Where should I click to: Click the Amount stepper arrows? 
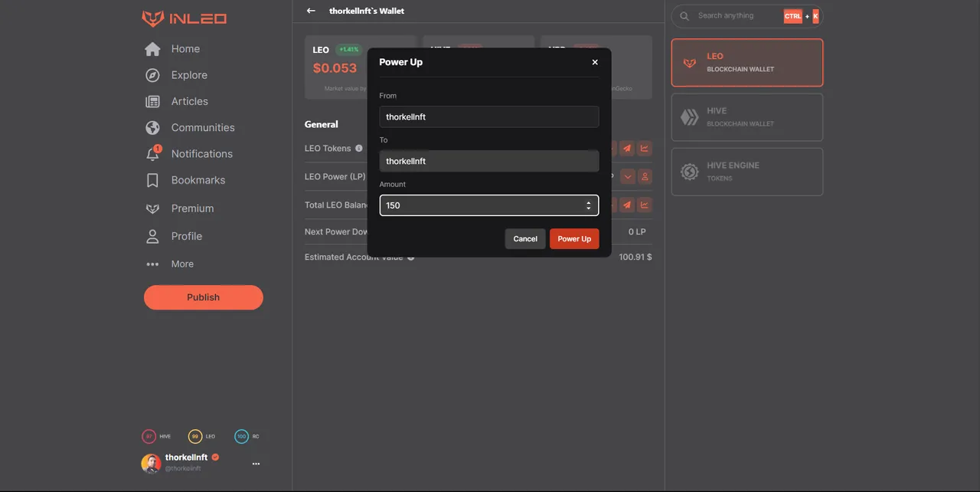(x=589, y=205)
